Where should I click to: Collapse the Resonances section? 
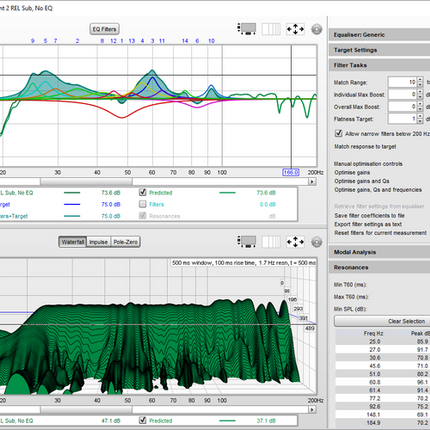[x=379, y=268]
